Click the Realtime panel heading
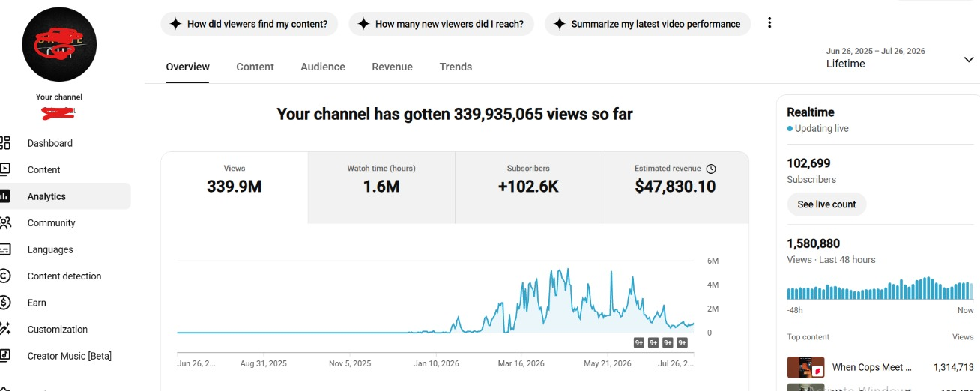Viewport: 980px width, 391px height. (811, 112)
